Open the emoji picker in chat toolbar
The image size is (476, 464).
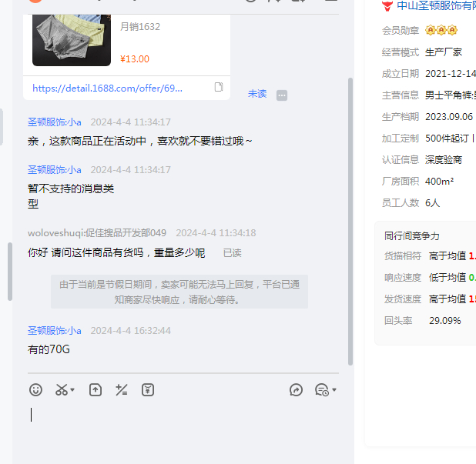pos(35,390)
